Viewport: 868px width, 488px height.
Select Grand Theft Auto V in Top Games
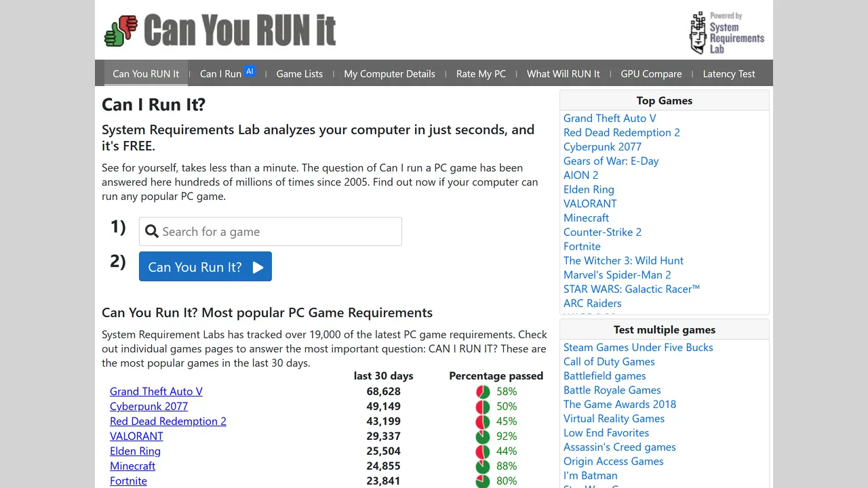click(x=610, y=118)
